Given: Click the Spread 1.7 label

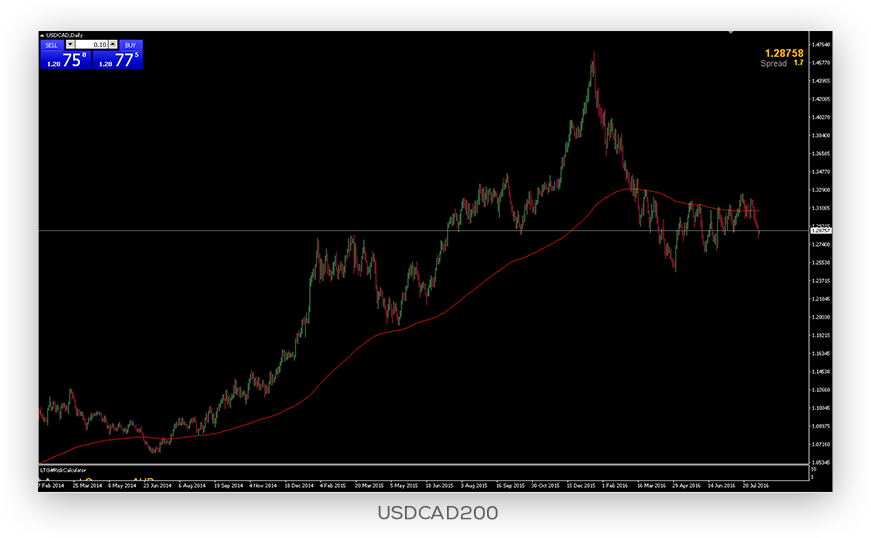Looking at the screenshot, I should pyautogui.click(x=783, y=63).
